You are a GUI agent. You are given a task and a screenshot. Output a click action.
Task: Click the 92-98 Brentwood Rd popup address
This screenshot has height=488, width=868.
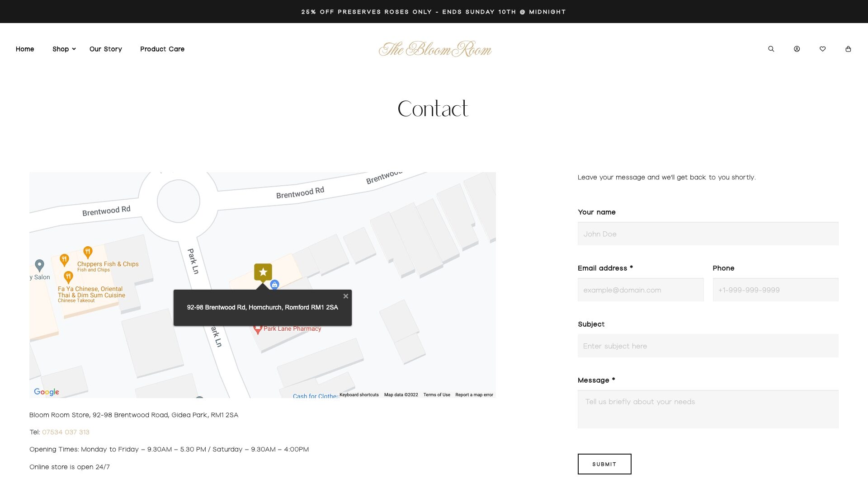click(x=262, y=307)
